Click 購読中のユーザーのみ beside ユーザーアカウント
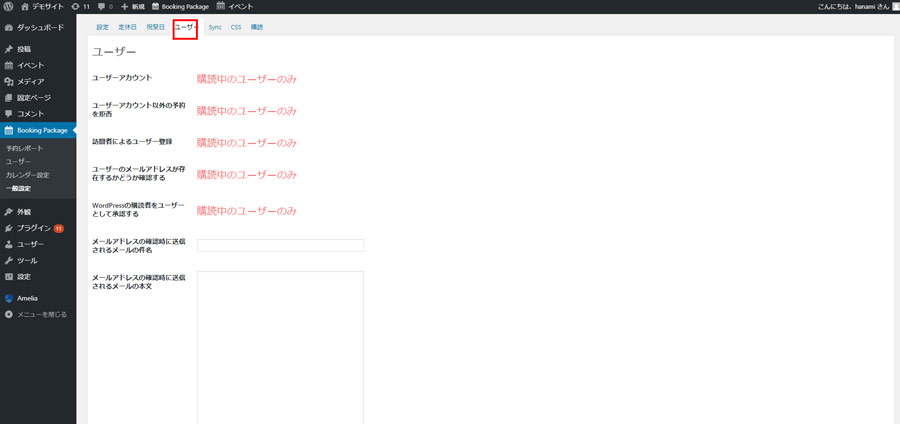 246,79
